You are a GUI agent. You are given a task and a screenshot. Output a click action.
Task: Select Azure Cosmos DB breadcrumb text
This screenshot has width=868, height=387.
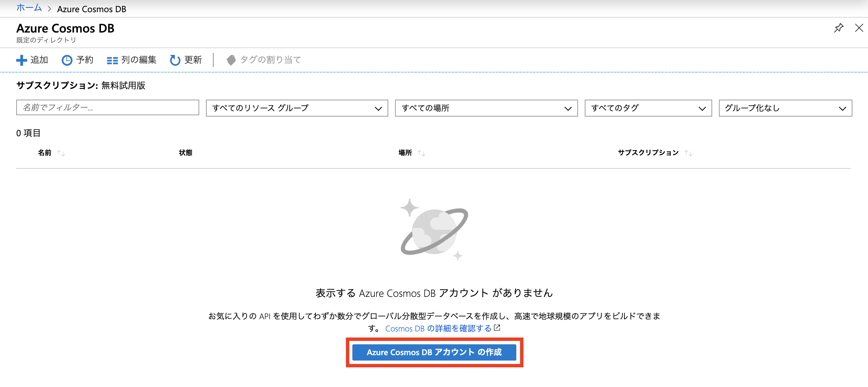(x=91, y=9)
